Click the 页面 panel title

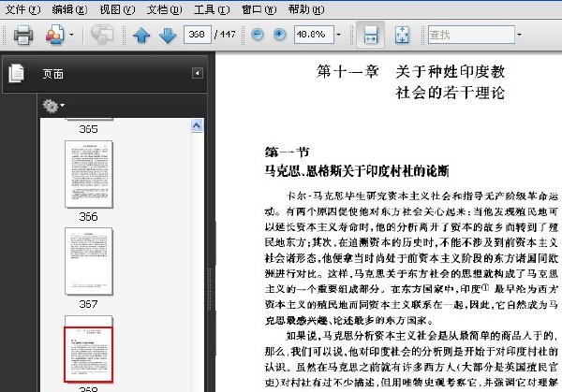[53, 74]
